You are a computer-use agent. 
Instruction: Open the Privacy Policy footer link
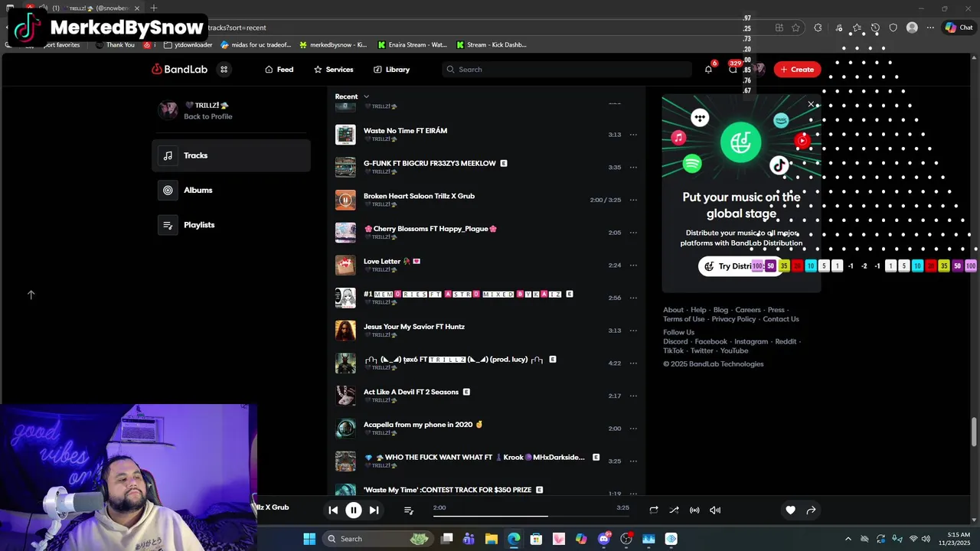(x=733, y=319)
